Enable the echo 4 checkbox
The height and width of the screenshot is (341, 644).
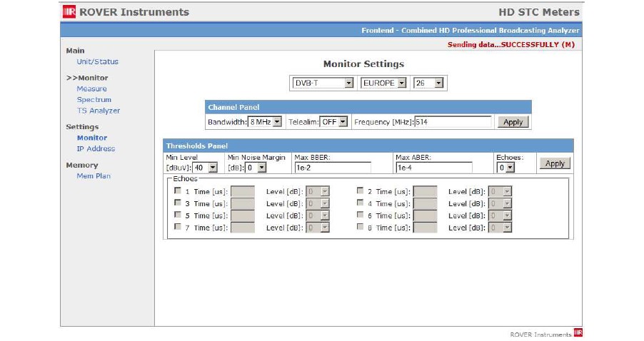360,203
